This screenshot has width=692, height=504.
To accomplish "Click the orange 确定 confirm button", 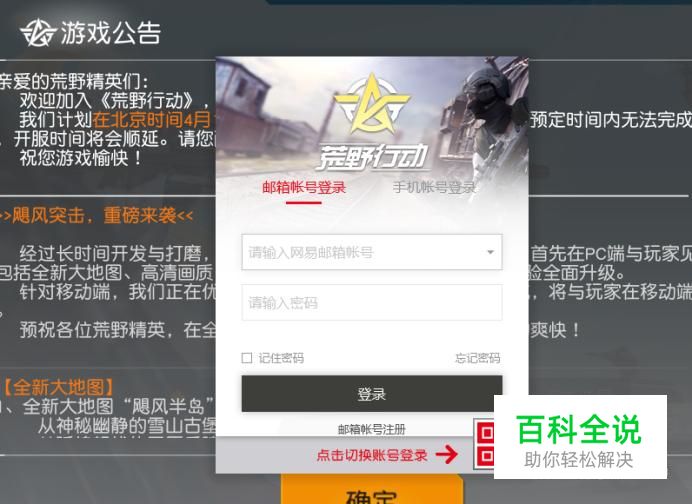I will click(372, 490).
